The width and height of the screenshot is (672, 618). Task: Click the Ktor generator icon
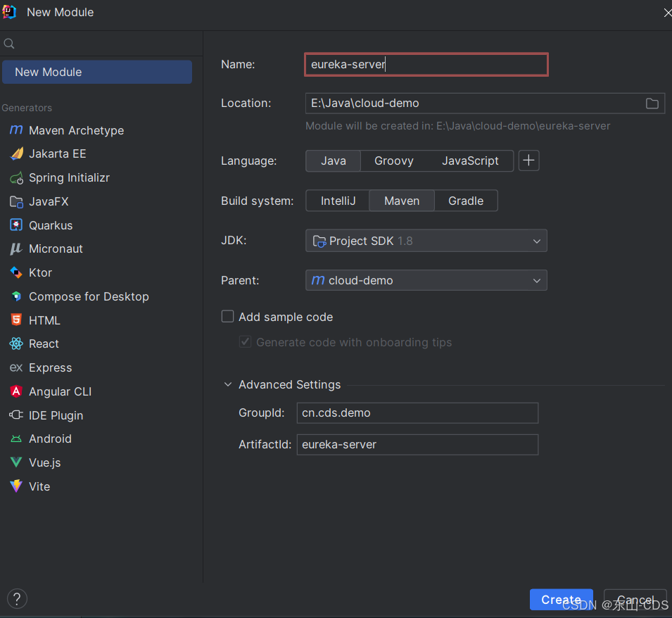[x=16, y=272]
